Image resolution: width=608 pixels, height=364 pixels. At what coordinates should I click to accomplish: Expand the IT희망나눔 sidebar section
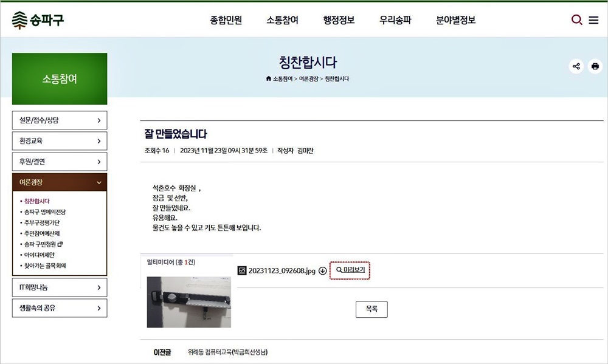60,287
